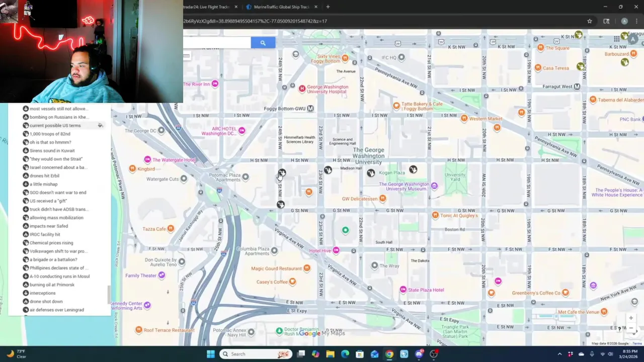Image resolution: width=644 pixels, height=362 pixels.
Task: Click ARC HOTEL Washington DC pin
Action: 242,131
